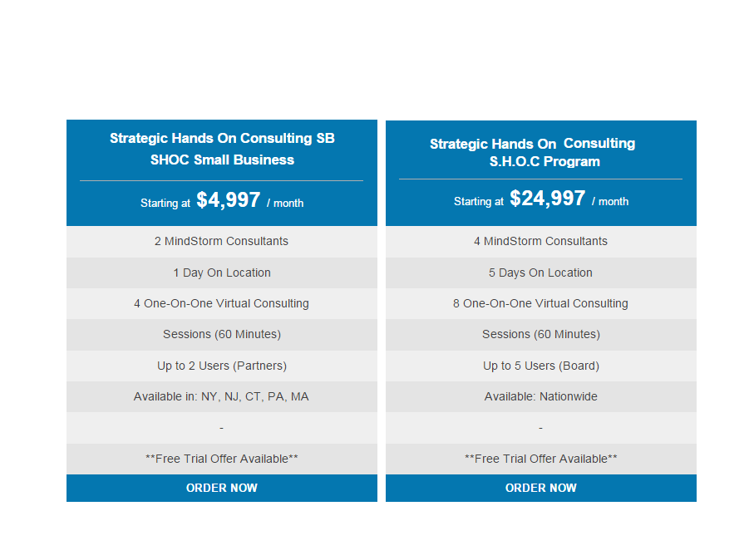The height and width of the screenshot is (560, 749).
Task: Click the 2 MindStorm Consultants row
Action: pyautogui.click(x=222, y=242)
